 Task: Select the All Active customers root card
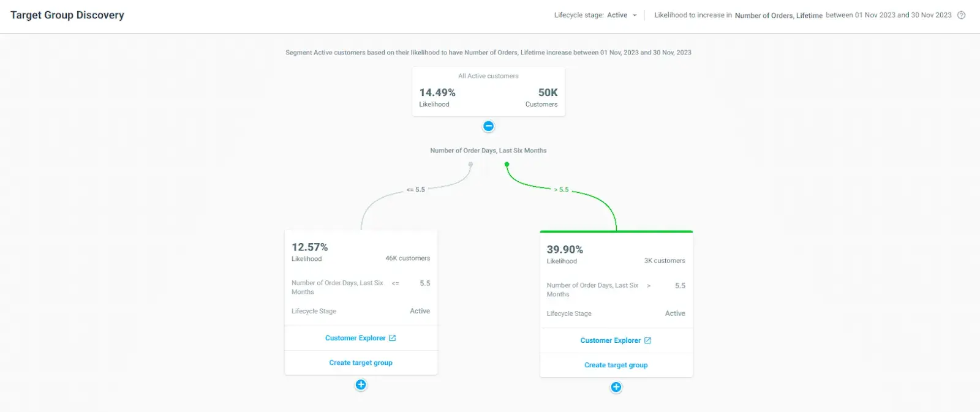pos(488,92)
